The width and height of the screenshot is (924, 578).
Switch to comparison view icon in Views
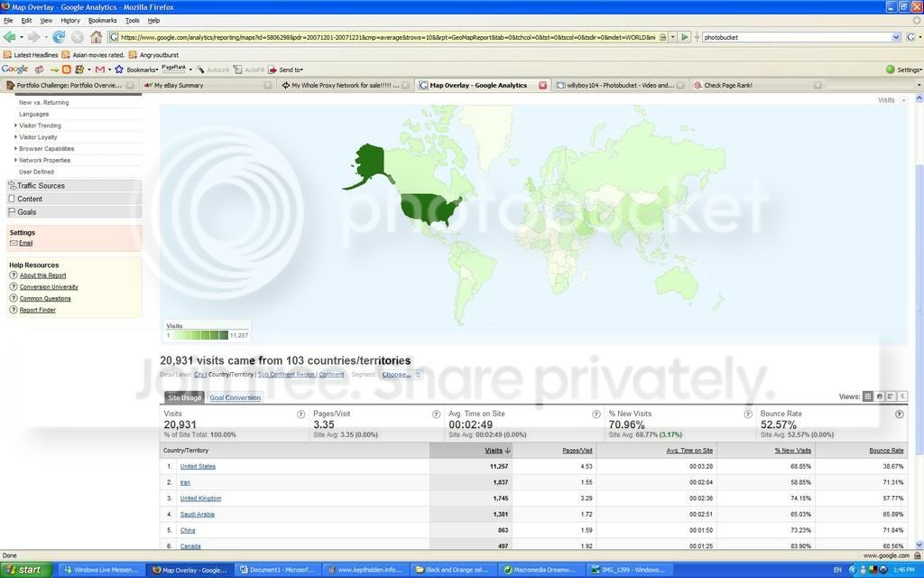[x=901, y=396]
